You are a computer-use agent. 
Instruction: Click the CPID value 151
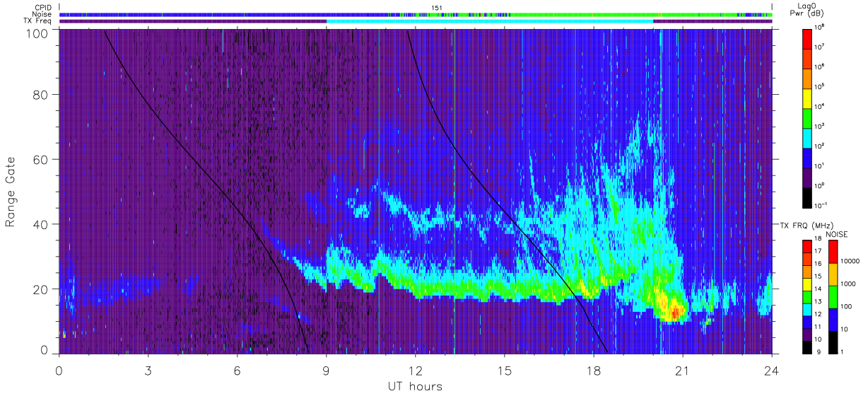[x=437, y=8]
